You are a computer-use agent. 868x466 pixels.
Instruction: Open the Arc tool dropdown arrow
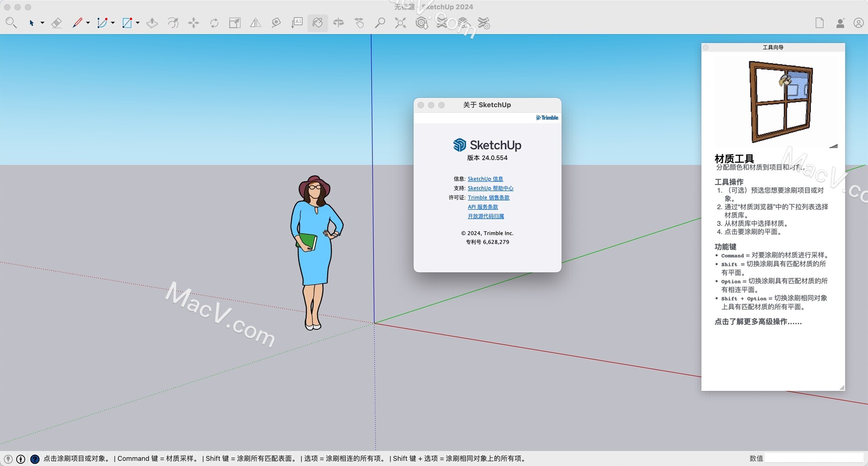point(113,23)
